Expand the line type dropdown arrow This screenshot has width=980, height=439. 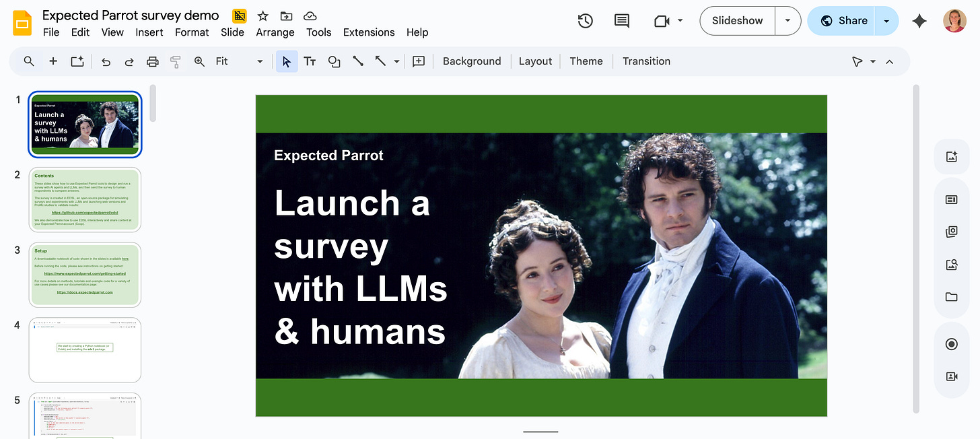(397, 61)
